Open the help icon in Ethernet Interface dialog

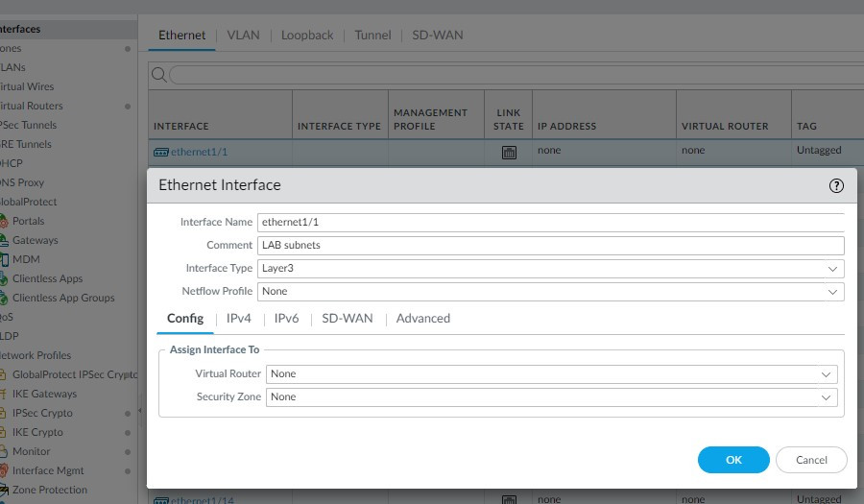(836, 185)
